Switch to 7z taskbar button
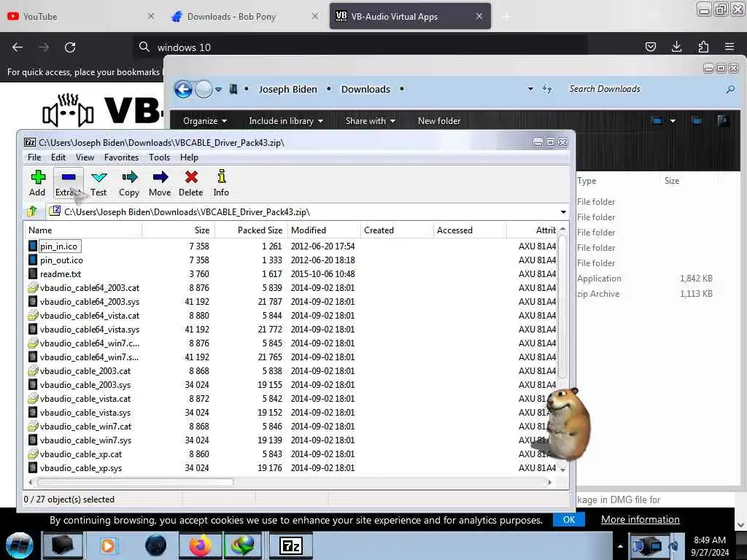The height and width of the screenshot is (560, 747). pos(291,545)
